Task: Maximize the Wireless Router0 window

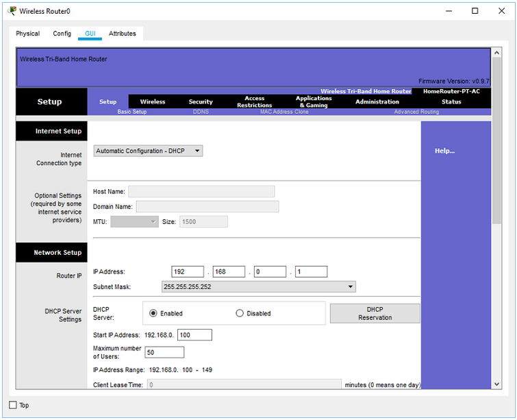Action: pyautogui.click(x=475, y=11)
